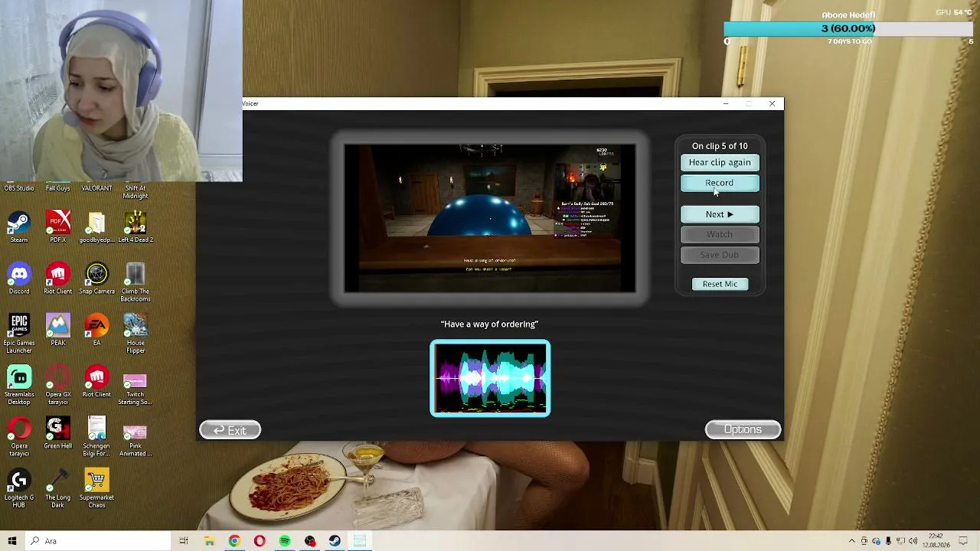Open the Options menu in Voicer
Screen dimensions: 980x551
tap(743, 430)
